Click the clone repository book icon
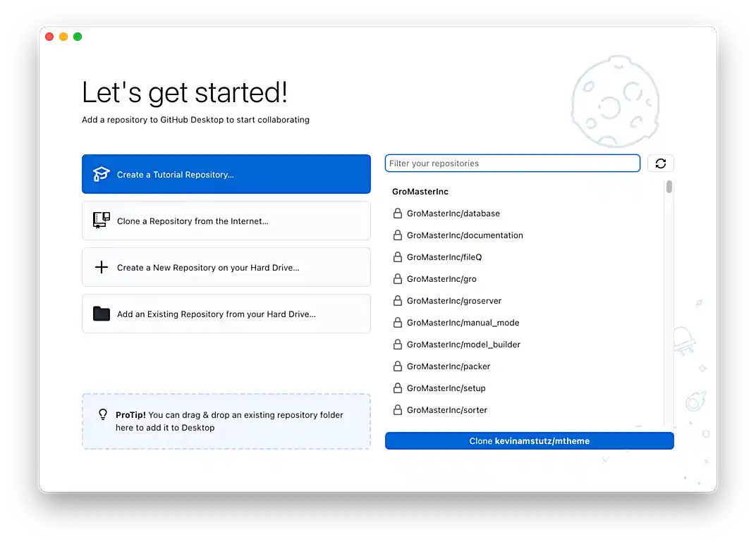The width and height of the screenshot is (756, 544). pos(102,221)
